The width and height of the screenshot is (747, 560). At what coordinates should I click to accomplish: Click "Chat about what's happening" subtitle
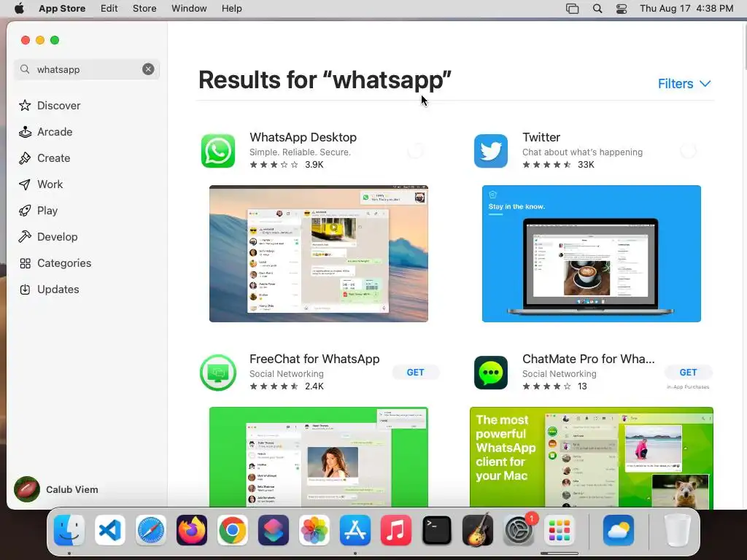(582, 152)
